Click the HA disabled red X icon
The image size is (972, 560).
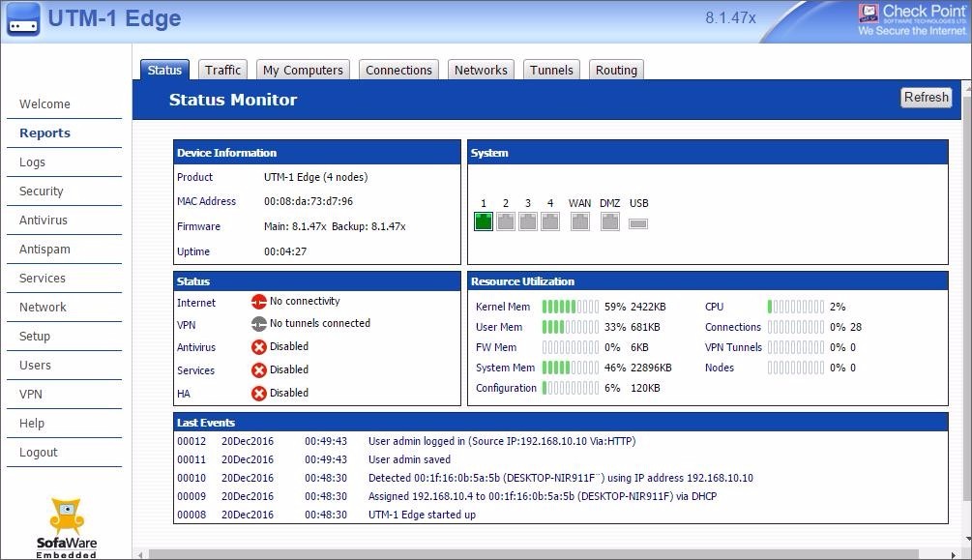[259, 394]
